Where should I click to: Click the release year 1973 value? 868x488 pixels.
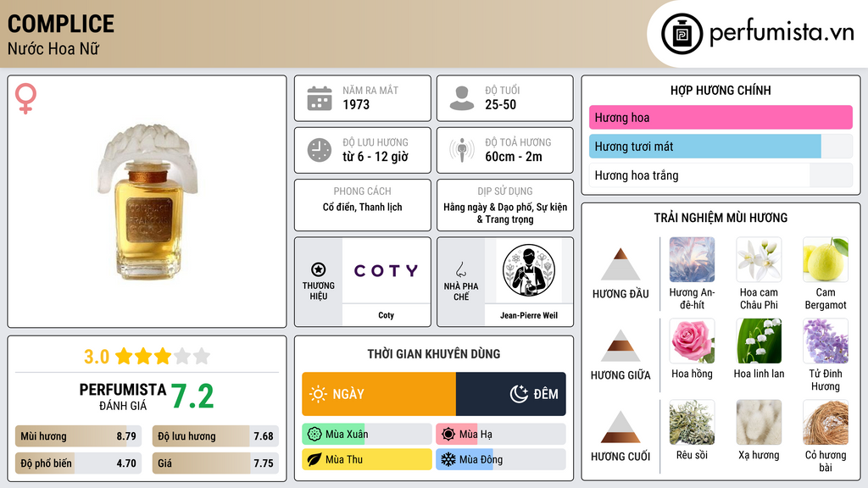[x=356, y=104]
